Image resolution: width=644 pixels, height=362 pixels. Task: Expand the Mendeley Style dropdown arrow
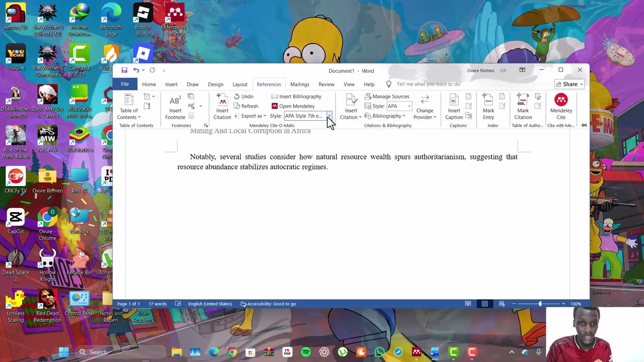tap(329, 116)
